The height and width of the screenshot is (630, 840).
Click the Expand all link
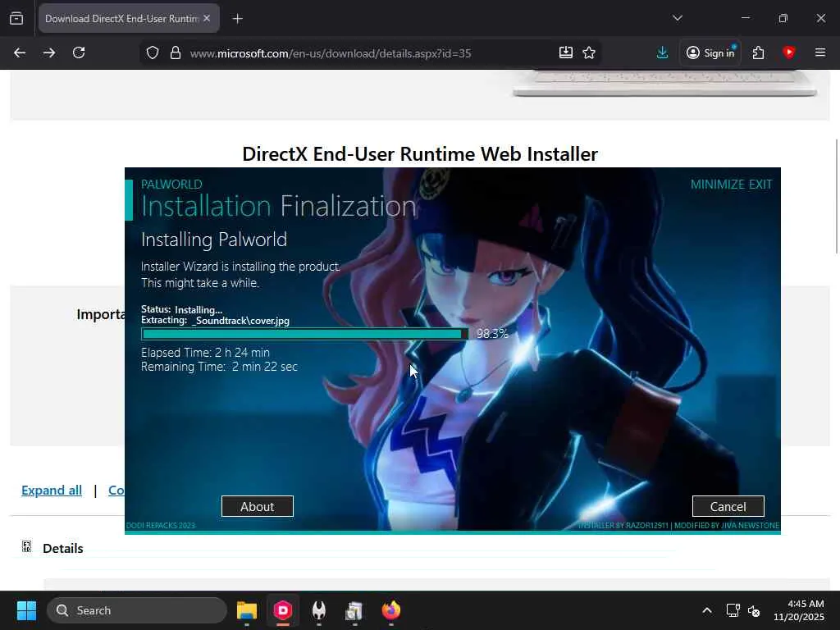[52, 491]
